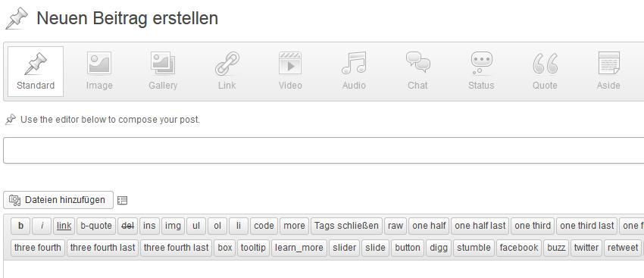644x278 pixels.
Task: Insert a hyperlink with the link button
Action: [64, 226]
